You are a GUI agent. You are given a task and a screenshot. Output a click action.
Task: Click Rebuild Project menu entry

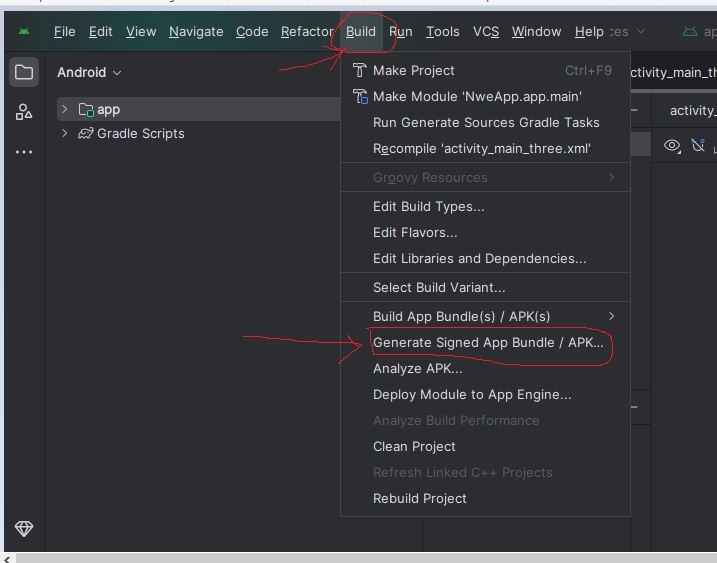(419, 498)
